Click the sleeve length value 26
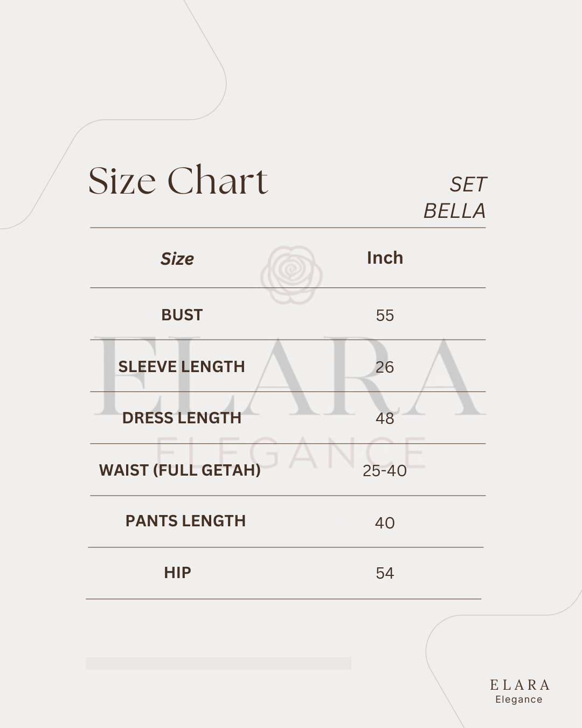The width and height of the screenshot is (582, 728). [385, 367]
